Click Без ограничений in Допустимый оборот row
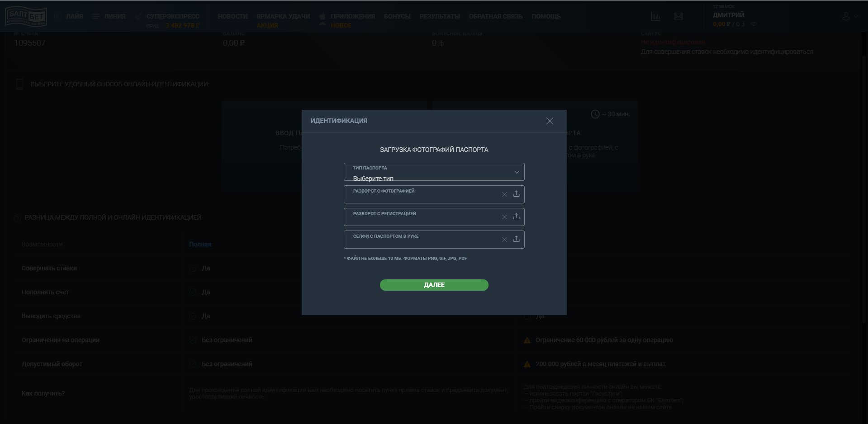 pyautogui.click(x=227, y=364)
